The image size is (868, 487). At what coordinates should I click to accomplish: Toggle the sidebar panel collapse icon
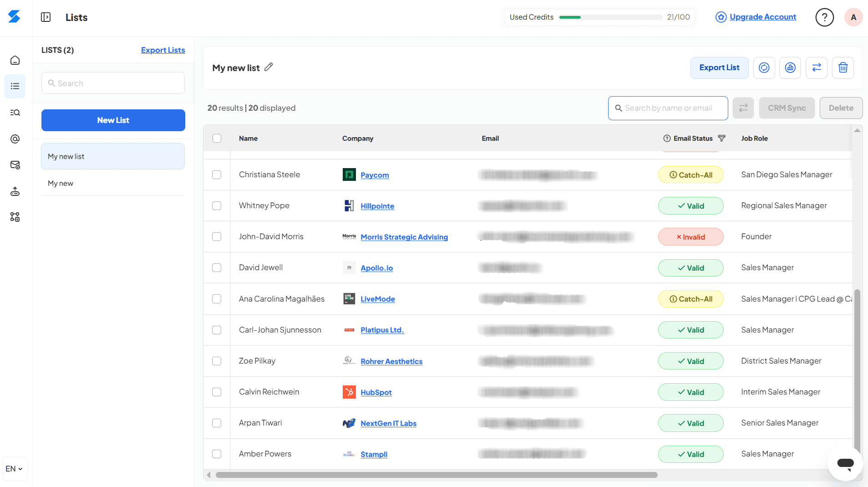coord(46,17)
